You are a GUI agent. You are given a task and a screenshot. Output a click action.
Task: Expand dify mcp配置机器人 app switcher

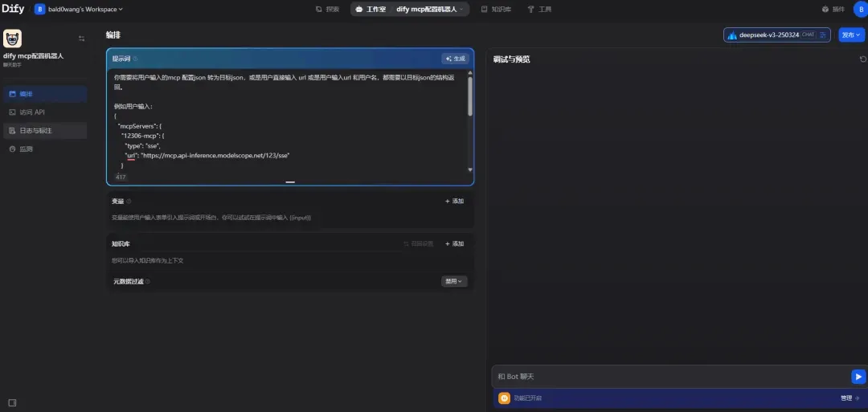click(429, 10)
